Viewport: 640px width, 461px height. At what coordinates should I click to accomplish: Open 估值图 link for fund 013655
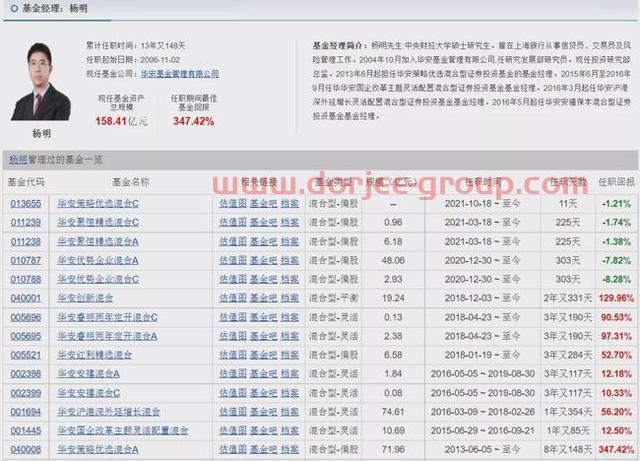[233, 203]
